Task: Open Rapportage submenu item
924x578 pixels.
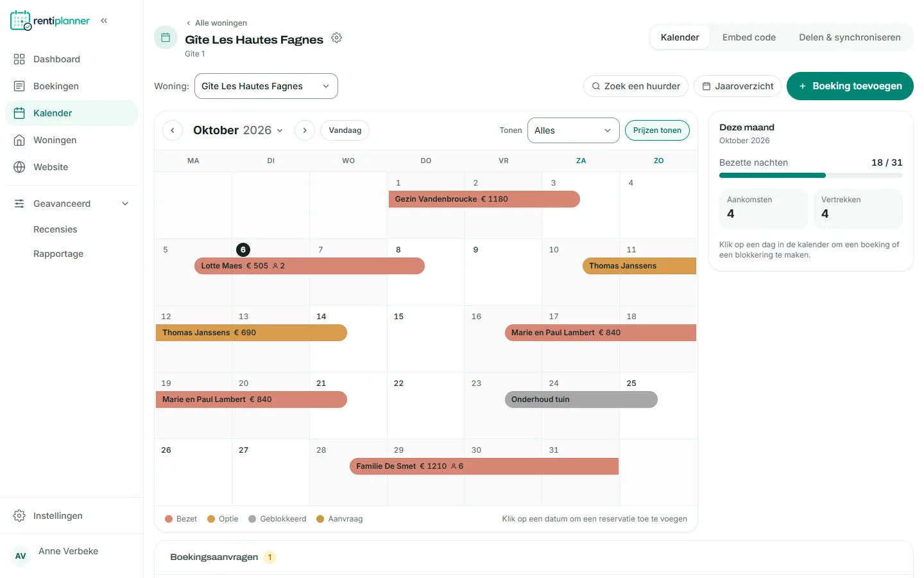Action: (x=58, y=254)
